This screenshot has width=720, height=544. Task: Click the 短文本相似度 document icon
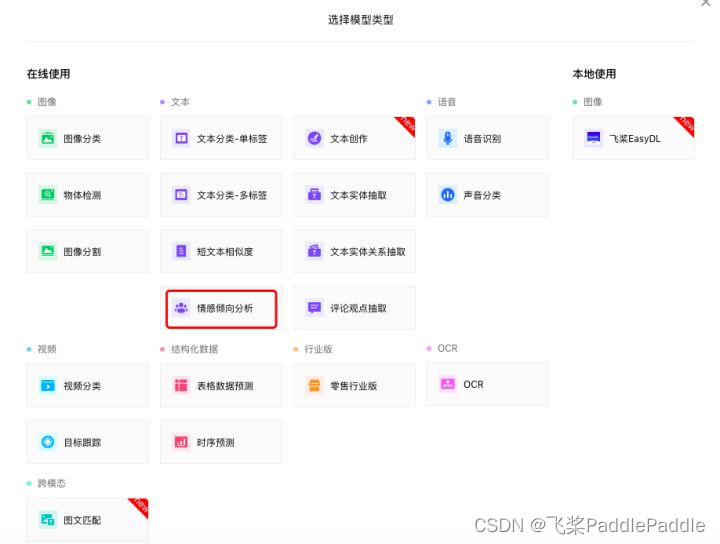181,251
